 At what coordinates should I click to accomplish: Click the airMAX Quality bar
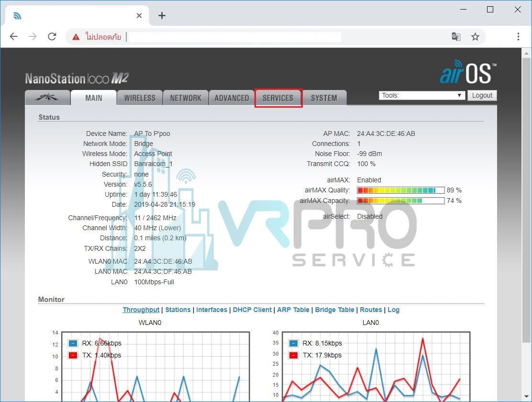click(401, 190)
